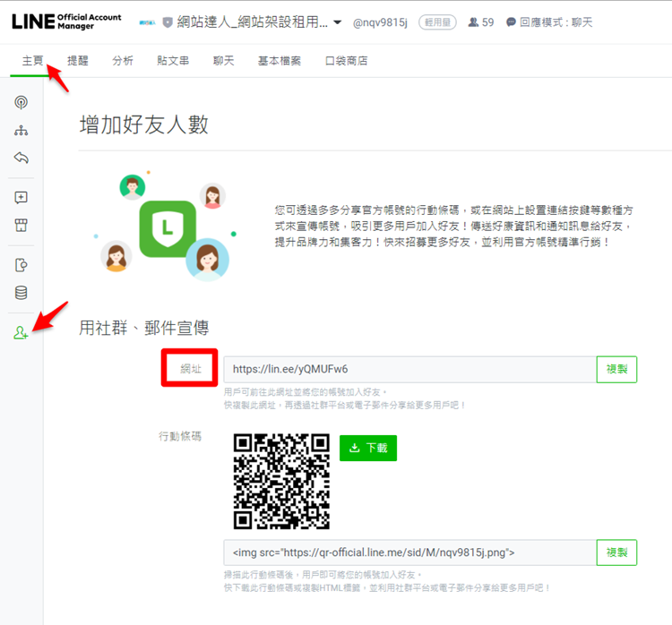Open the survey document icon in sidebar
This screenshot has width=672, height=625.
coord(21,265)
